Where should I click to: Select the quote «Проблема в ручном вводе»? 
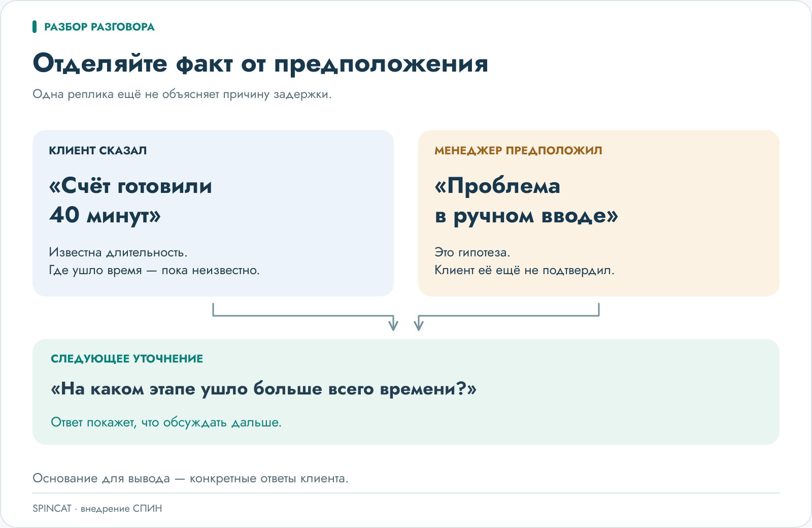[x=526, y=201]
